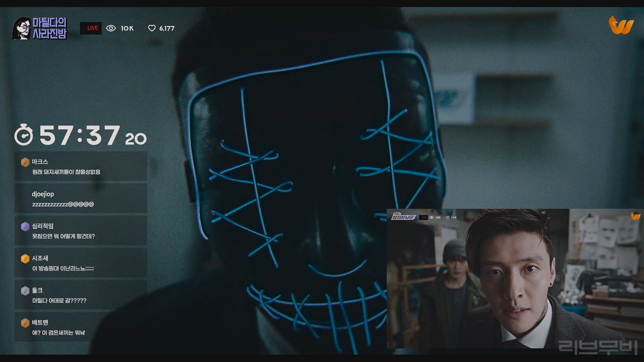This screenshot has width=644, height=362.
Task: Select the 마크스 chat message
Action: [66, 172]
